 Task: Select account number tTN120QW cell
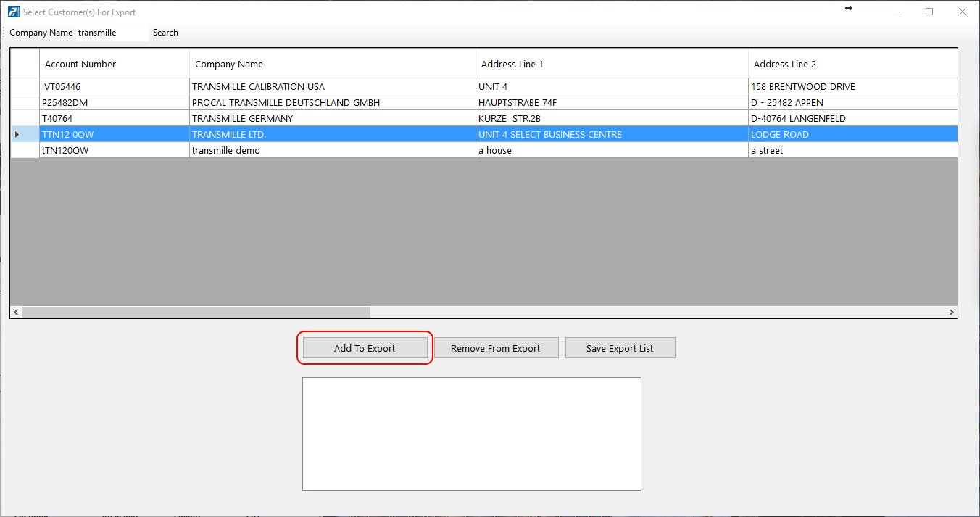pyautogui.click(x=115, y=150)
